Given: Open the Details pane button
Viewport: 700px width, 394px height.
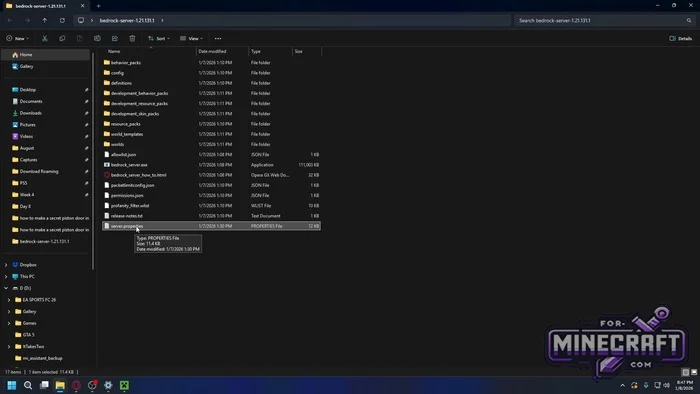Looking at the screenshot, I should tap(681, 38).
